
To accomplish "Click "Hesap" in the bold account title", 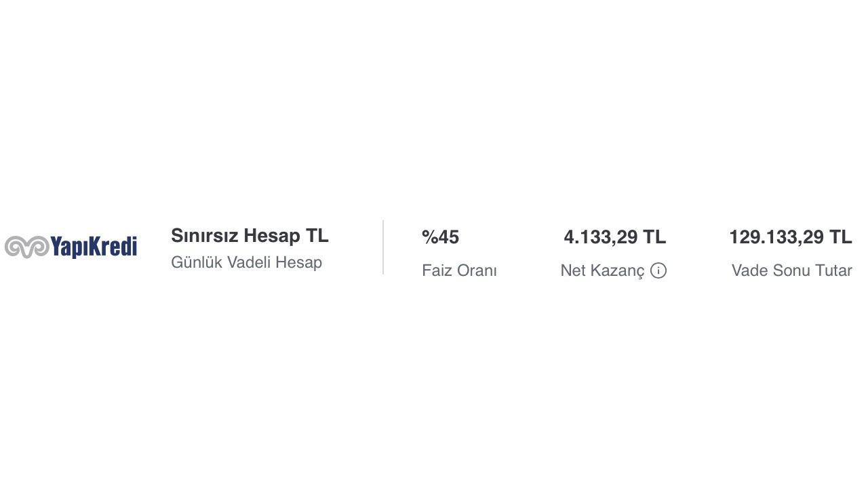I will (271, 236).
